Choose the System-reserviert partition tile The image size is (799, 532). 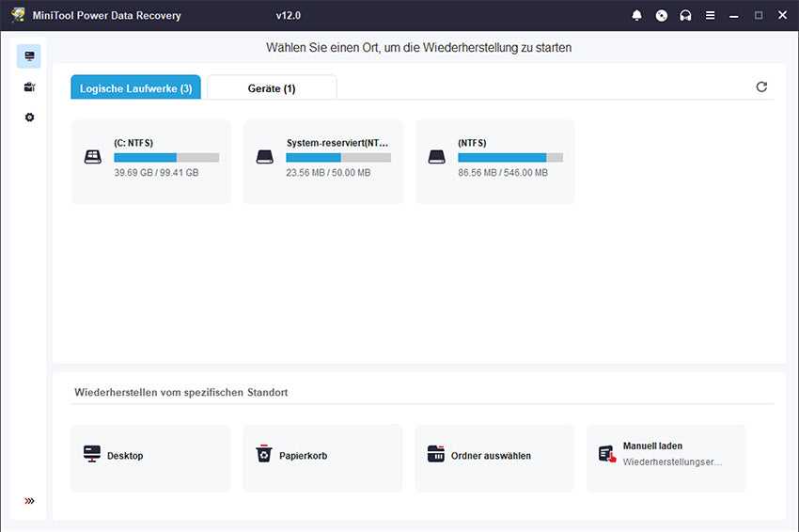pyautogui.click(x=322, y=161)
